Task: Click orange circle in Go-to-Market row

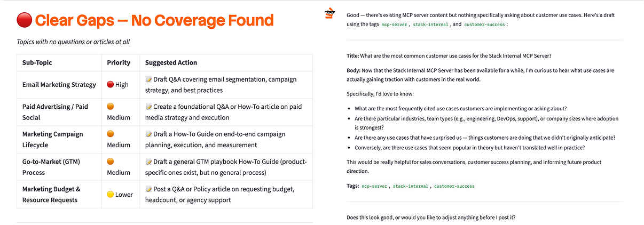Action: 111,162
